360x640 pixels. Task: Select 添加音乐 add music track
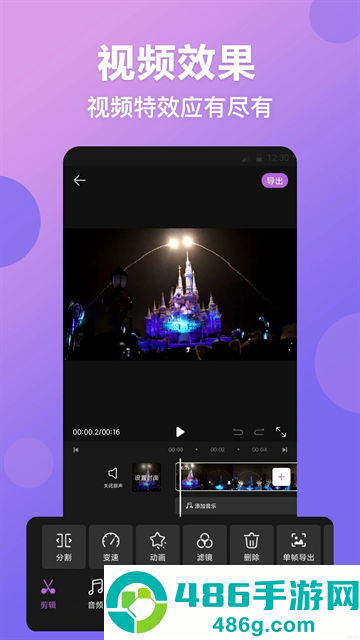coord(236,506)
